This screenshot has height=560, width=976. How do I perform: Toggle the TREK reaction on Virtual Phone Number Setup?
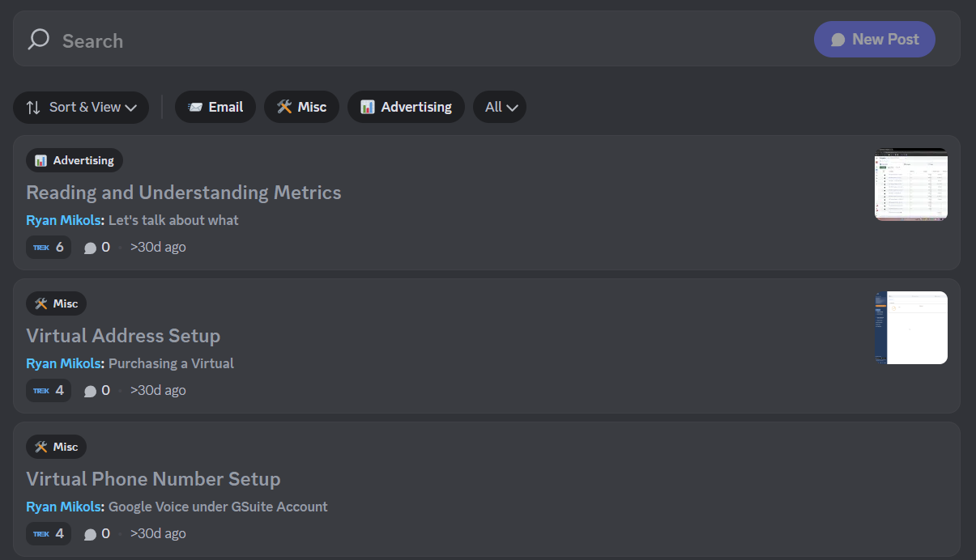[x=49, y=533]
